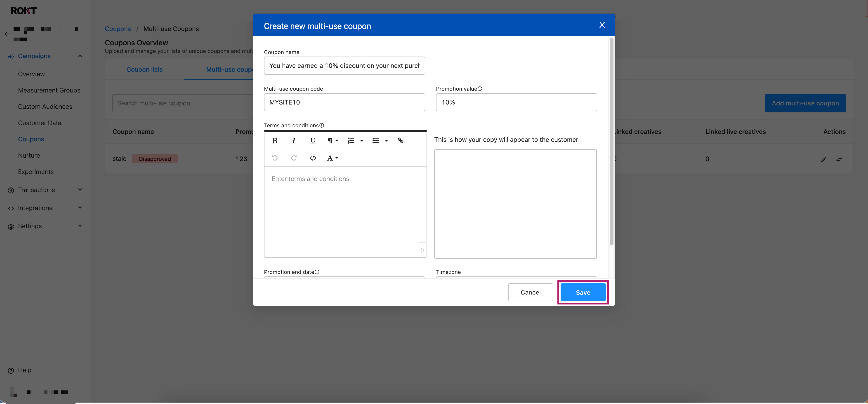This screenshot has width=868, height=404.
Task: Go back using sidebar arrow
Action: (7, 34)
